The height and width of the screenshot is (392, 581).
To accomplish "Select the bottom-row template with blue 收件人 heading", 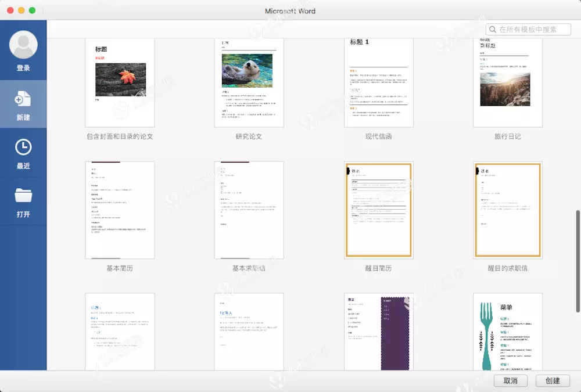I will pos(249,332).
